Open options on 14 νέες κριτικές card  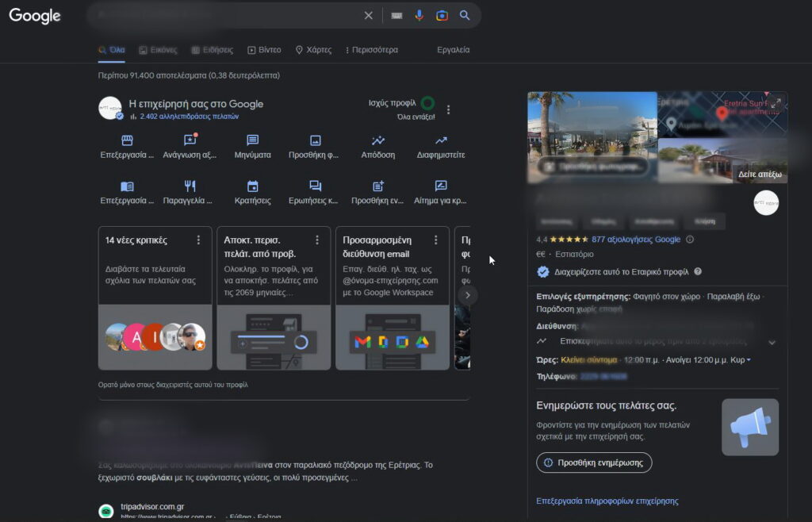coord(198,240)
